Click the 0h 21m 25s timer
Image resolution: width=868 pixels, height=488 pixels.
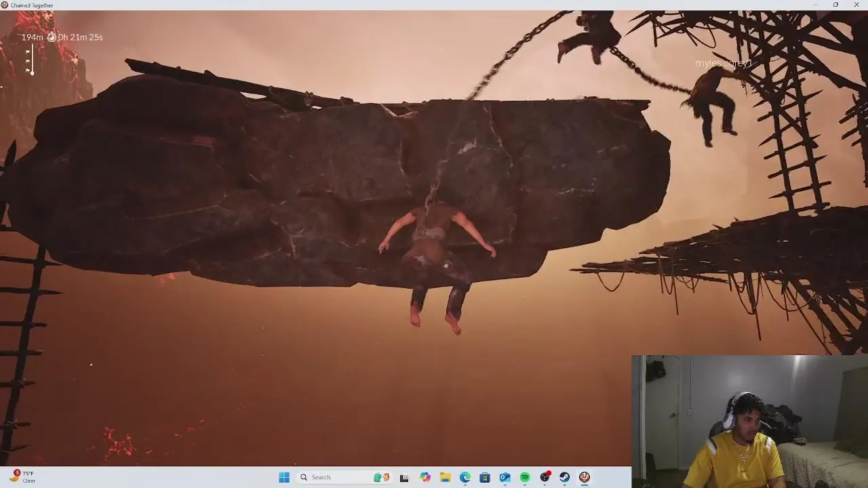pos(81,37)
